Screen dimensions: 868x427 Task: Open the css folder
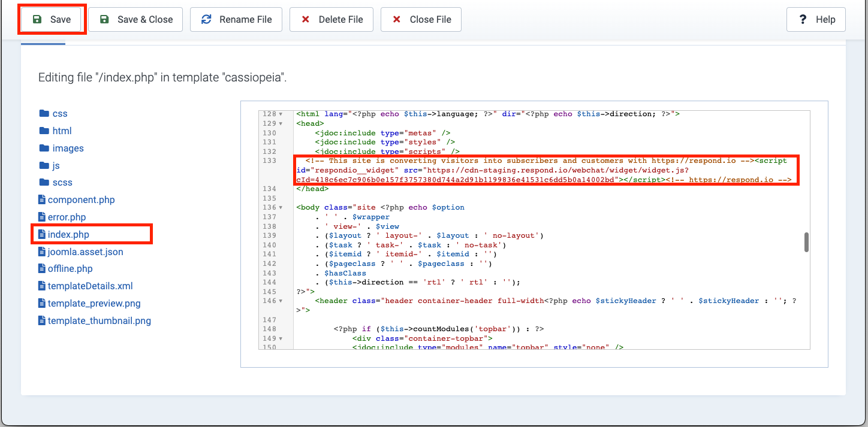tap(53, 114)
